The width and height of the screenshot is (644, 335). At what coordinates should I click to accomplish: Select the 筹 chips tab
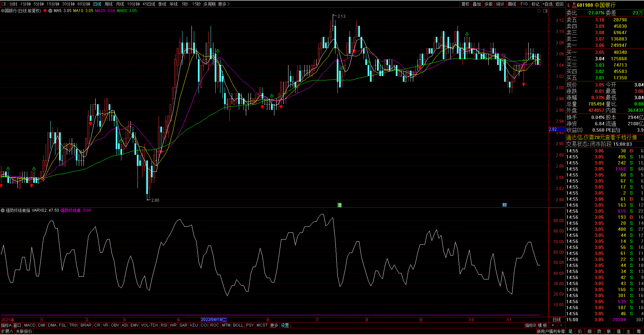pyautogui.click(x=638, y=331)
